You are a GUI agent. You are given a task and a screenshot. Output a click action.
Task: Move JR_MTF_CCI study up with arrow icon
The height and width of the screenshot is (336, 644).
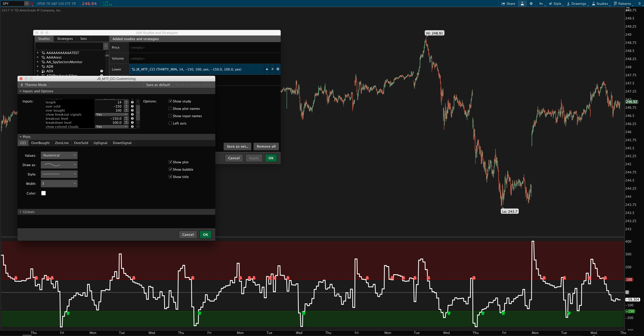[267, 69]
